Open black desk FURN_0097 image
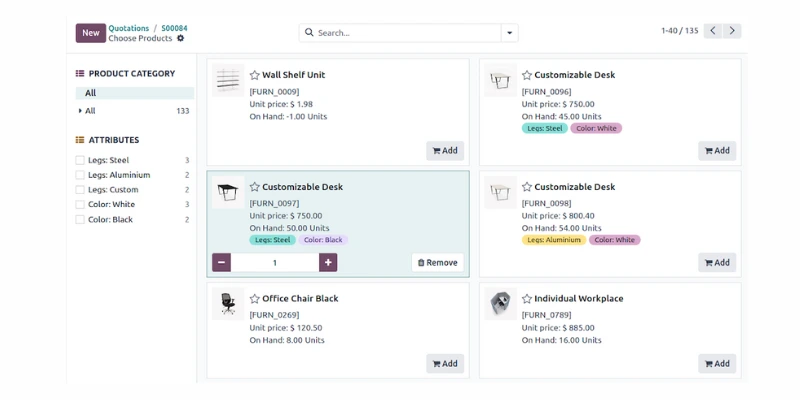 (228, 192)
